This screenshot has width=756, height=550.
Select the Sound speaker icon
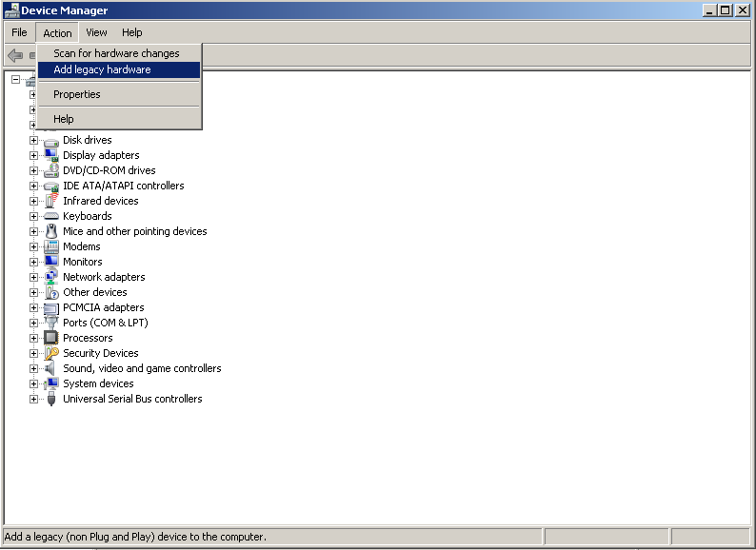50,369
